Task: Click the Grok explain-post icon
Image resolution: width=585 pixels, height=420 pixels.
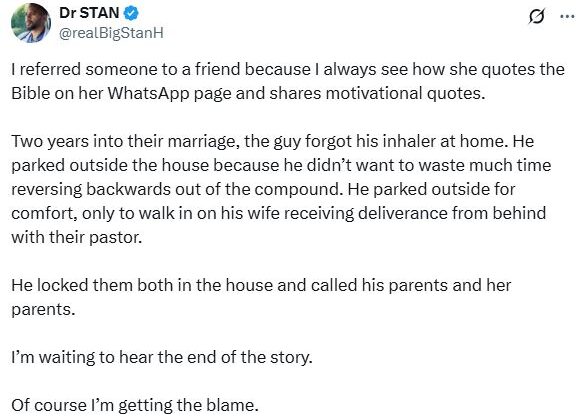Action: coord(537,16)
